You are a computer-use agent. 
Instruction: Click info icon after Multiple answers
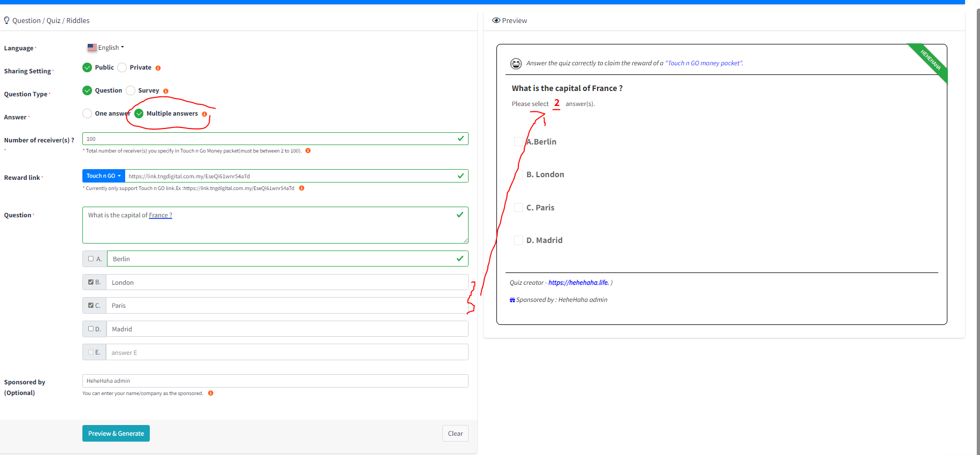point(204,114)
